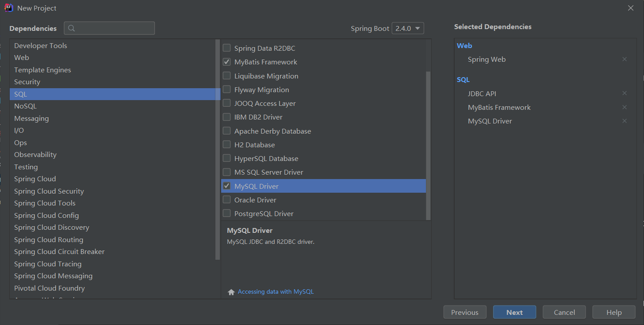The image size is (644, 325).
Task: Select Ops category
Action: (x=113, y=142)
